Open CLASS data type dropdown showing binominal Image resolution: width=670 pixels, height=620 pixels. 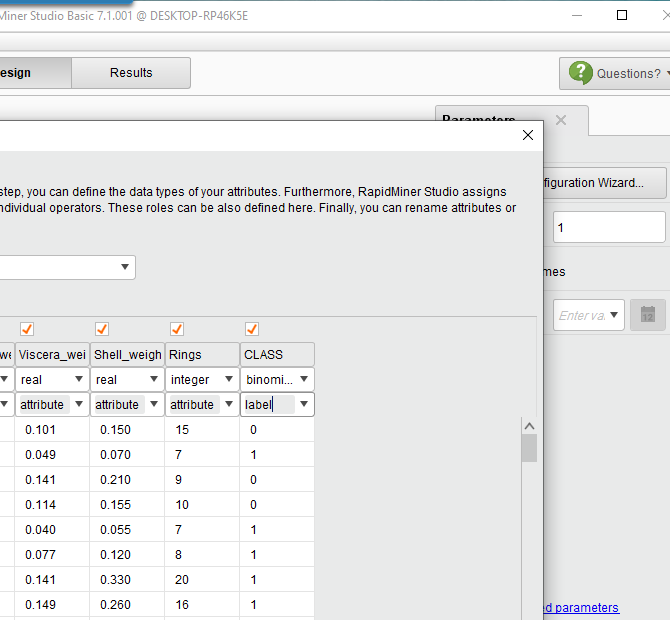pos(277,379)
